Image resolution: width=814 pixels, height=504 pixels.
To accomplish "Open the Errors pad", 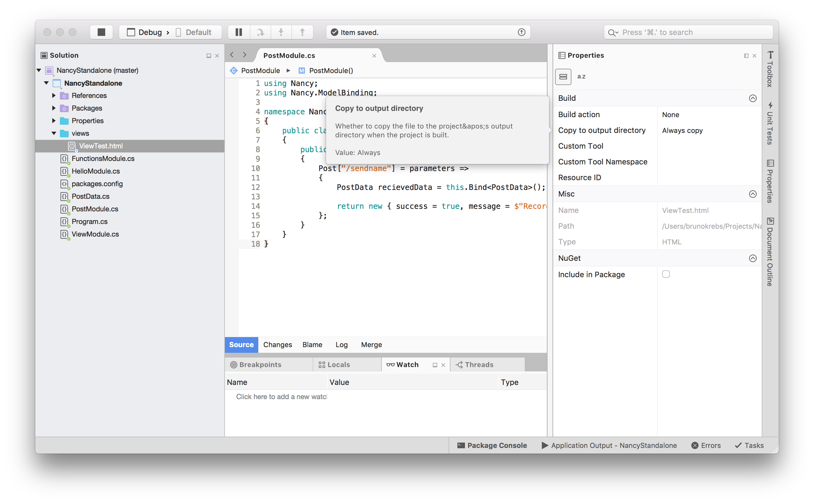I will point(706,445).
